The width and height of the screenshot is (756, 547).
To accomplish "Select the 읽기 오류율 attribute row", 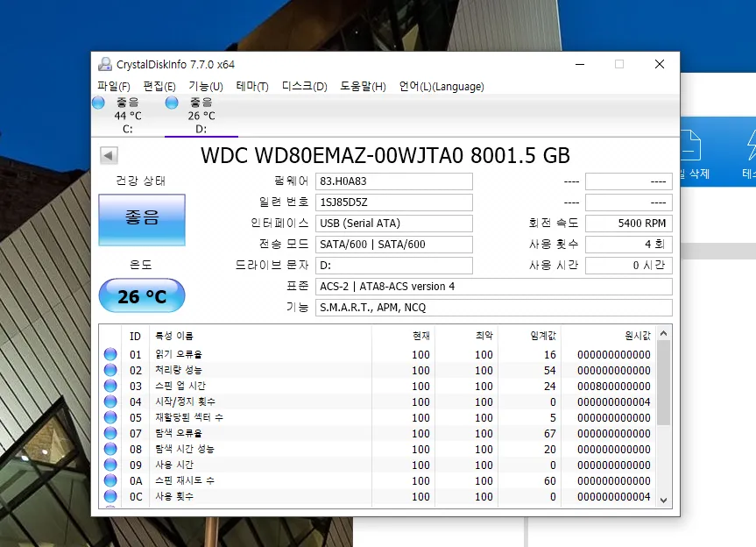I will (378, 354).
